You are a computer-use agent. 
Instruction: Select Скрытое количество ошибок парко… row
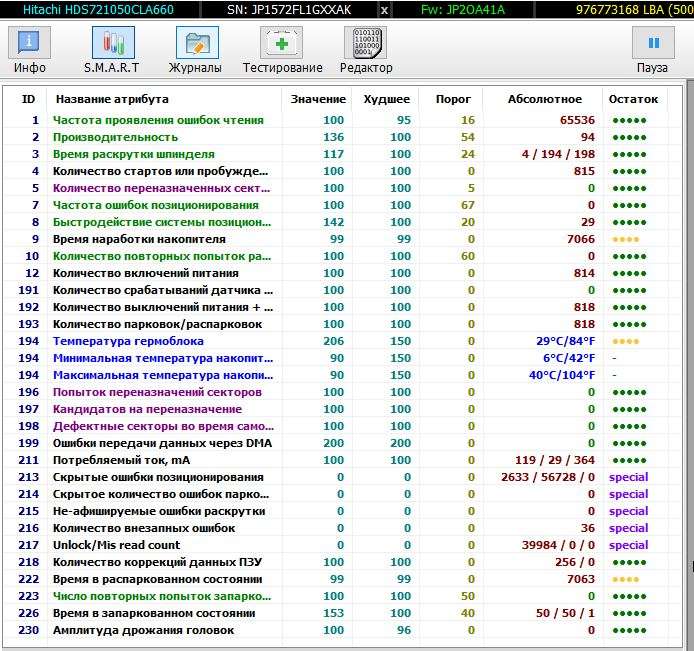[341, 494]
